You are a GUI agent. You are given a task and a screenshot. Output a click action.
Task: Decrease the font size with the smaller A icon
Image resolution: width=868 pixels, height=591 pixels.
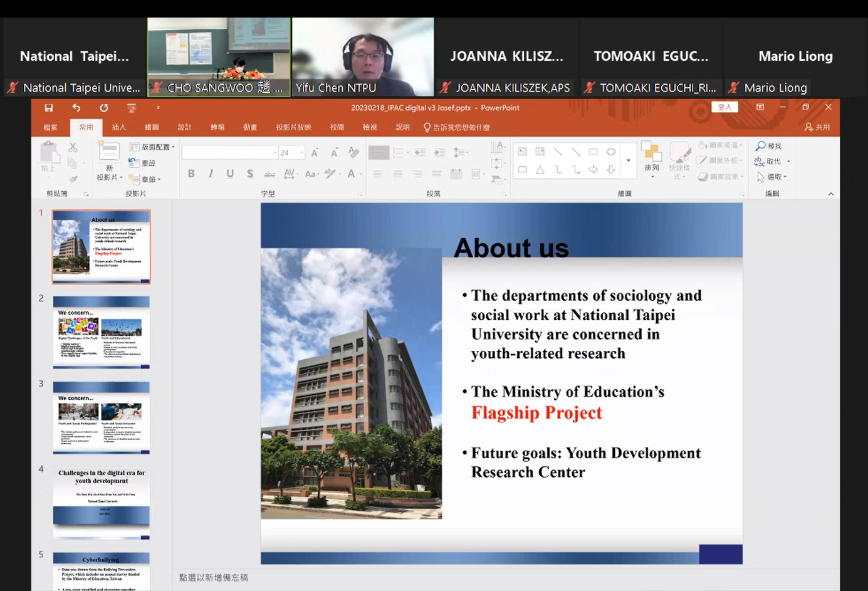click(x=335, y=152)
